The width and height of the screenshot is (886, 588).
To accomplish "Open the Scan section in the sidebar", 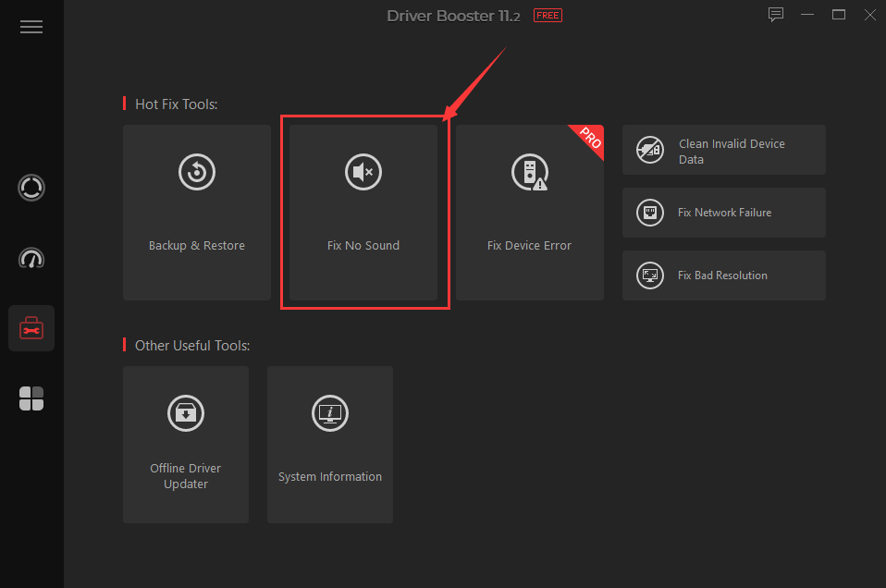I will click(31, 188).
